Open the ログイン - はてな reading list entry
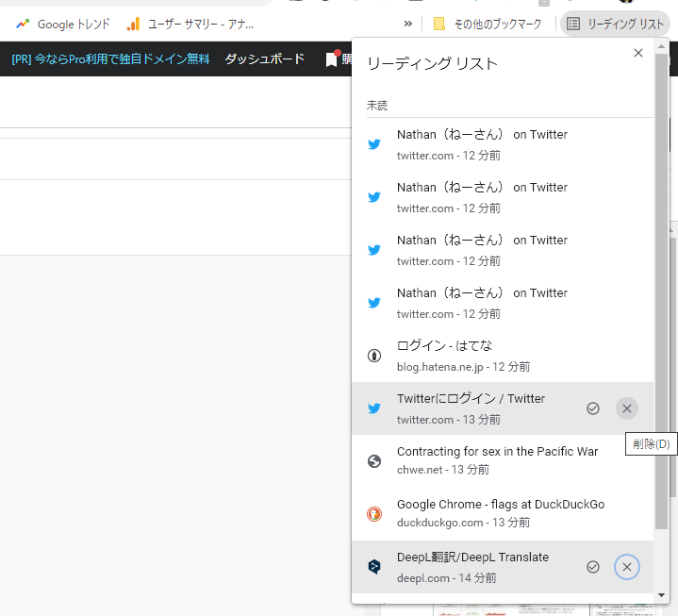Viewport: 678px width, 616px height. pos(503,356)
